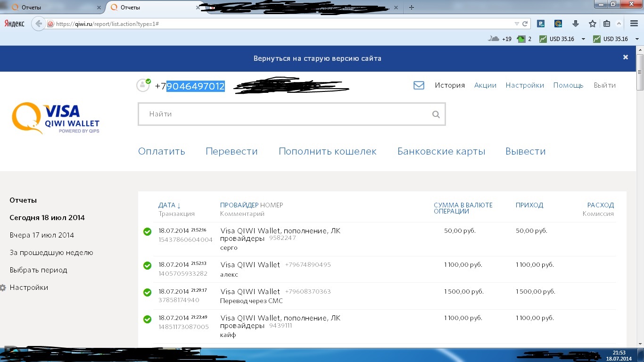Show the bookmarks list icon
The width and height of the screenshot is (644, 362).
click(607, 24)
